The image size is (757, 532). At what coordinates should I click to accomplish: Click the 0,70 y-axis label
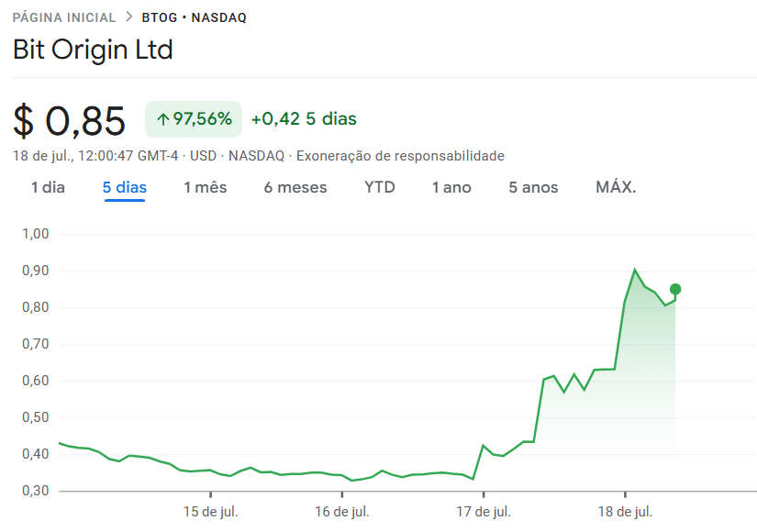click(36, 344)
